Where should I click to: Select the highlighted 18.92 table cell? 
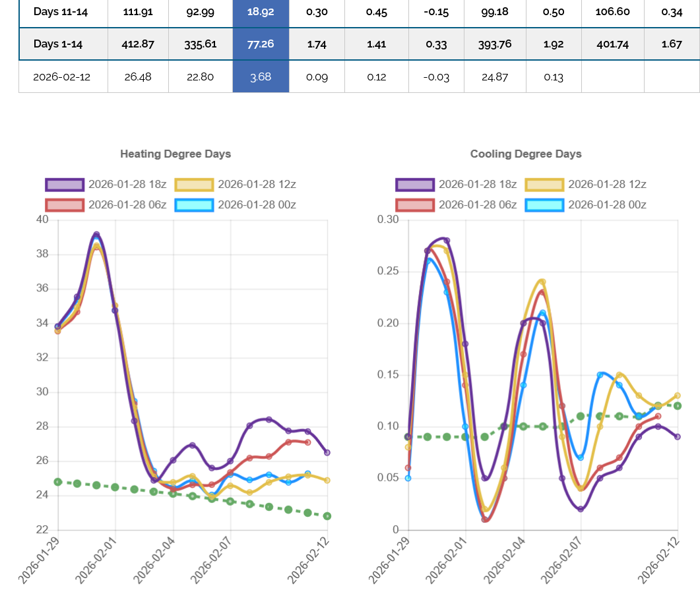(x=261, y=11)
